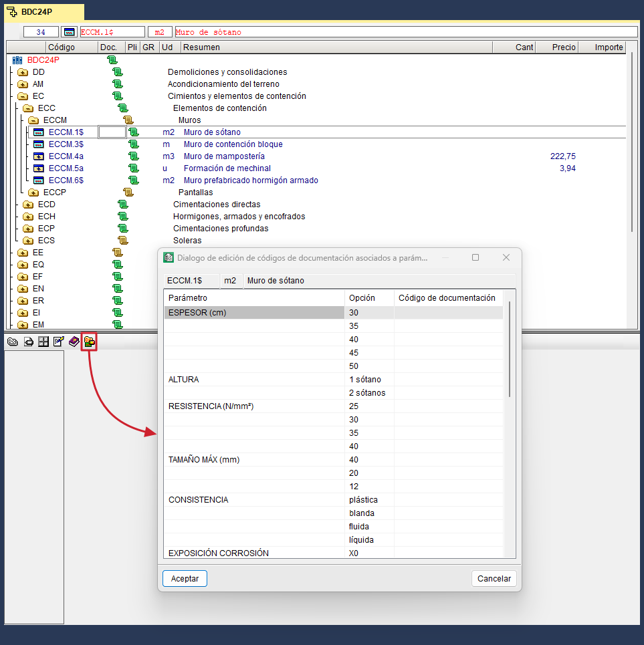The height and width of the screenshot is (645, 644).
Task: Click the item icon of ECCM.4a
Action: point(38,156)
